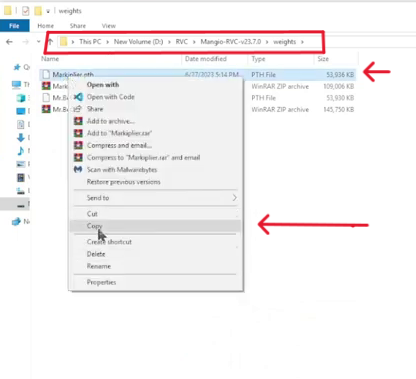Open the View ribbon tab
The height and width of the screenshot is (379, 416).
click(x=109, y=26)
